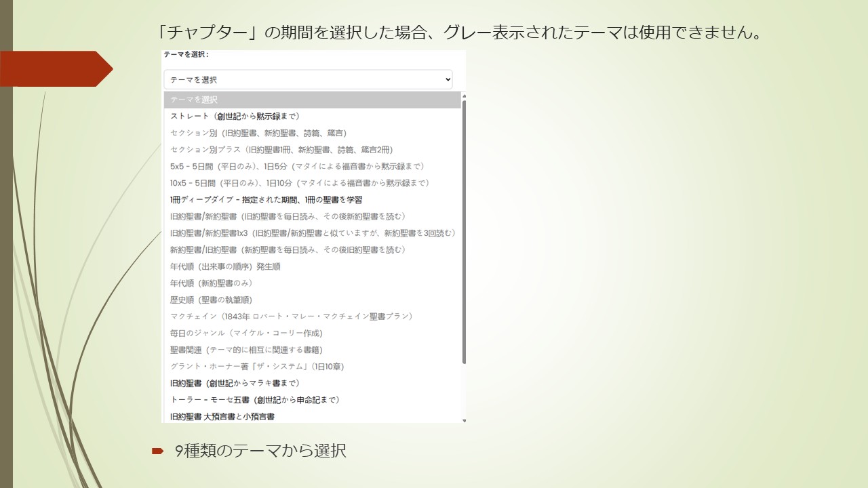Viewport: 868px width, 488px height.
Task: Expand the テーマを選択 combo box
Action: pyautogui.click(x=309, y=79)
